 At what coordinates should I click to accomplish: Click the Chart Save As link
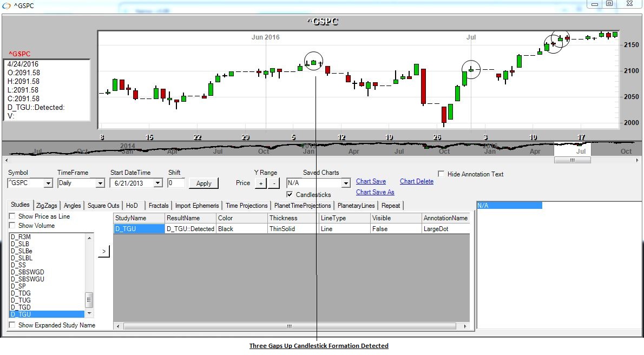[374, 192]
